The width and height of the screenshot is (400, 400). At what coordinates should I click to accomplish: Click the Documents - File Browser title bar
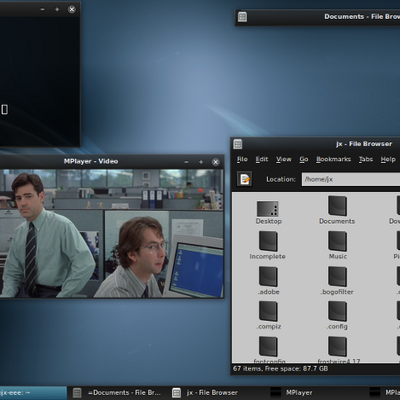click(x=318, y=17)
